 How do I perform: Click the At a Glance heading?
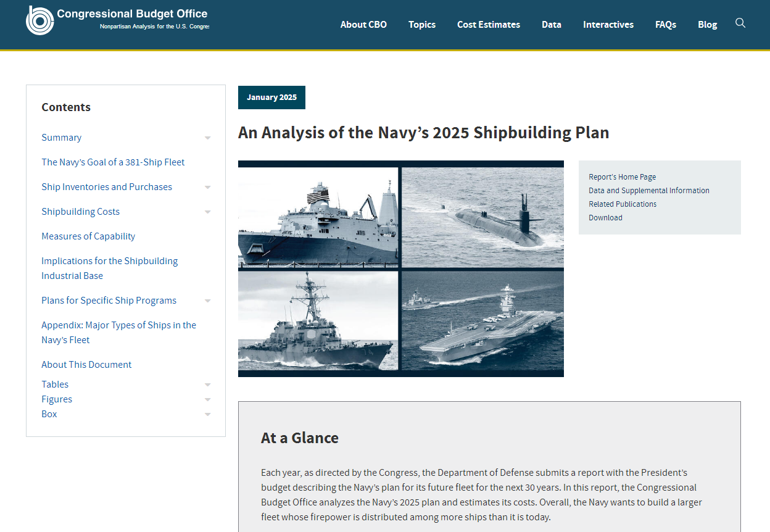[300, 438]
